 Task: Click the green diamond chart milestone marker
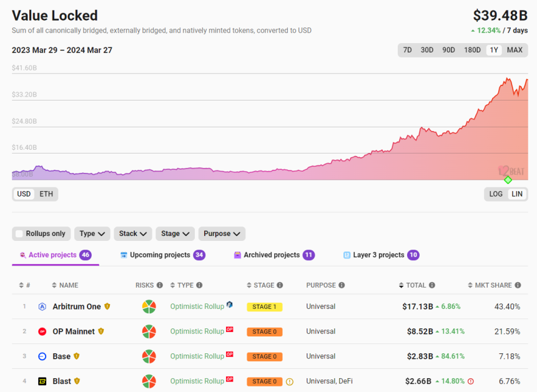(508, 180)
